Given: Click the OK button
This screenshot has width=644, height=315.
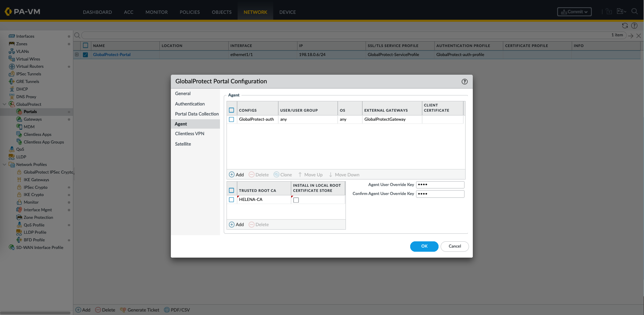Looking at the screenshot, I should click(x=424, y=246).
